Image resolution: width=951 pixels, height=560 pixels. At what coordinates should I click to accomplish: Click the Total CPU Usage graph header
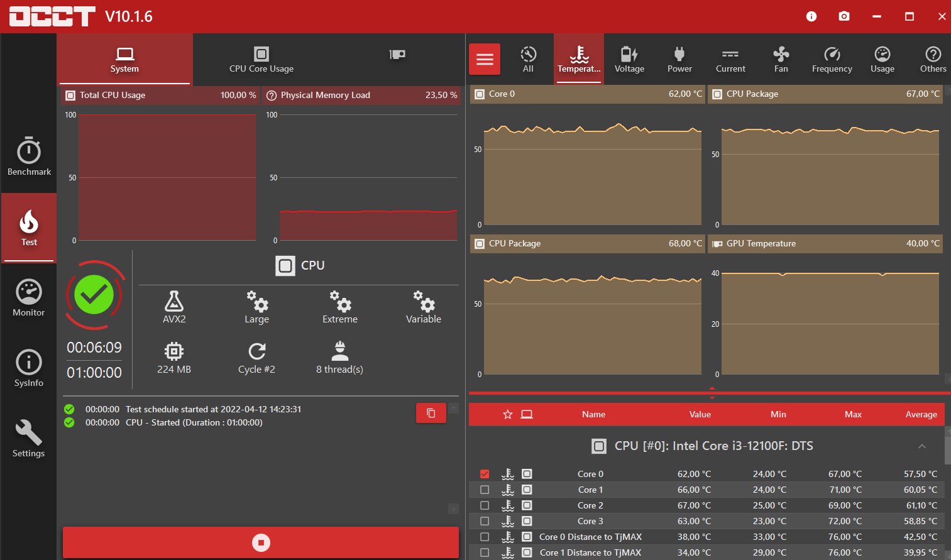click(160, 96)
